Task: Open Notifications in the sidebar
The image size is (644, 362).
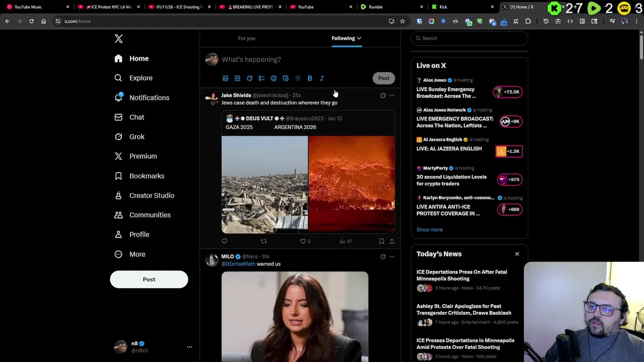Action: (x=142, y=98)
